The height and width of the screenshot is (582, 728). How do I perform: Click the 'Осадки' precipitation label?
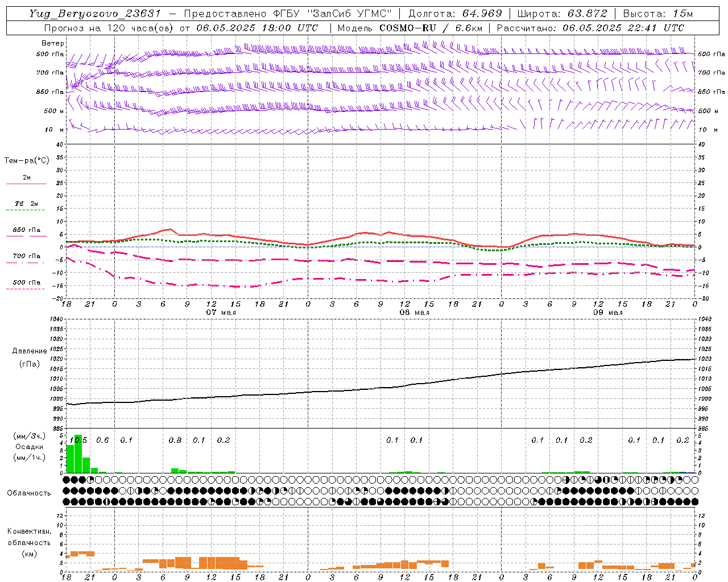click(29, 447)
